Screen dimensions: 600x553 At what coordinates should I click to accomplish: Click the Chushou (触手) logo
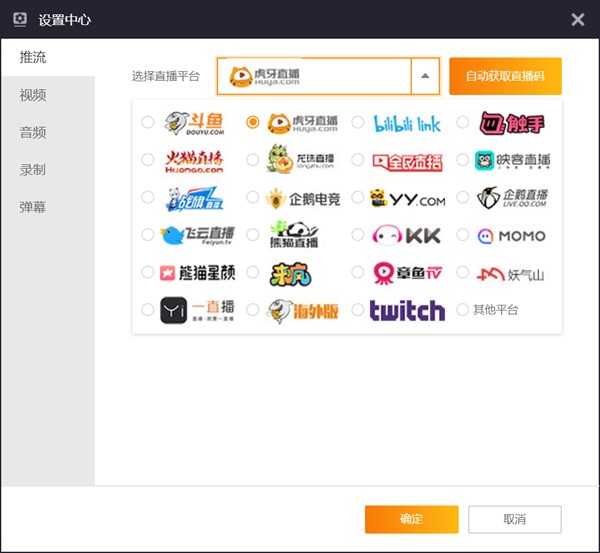point(512,123)
